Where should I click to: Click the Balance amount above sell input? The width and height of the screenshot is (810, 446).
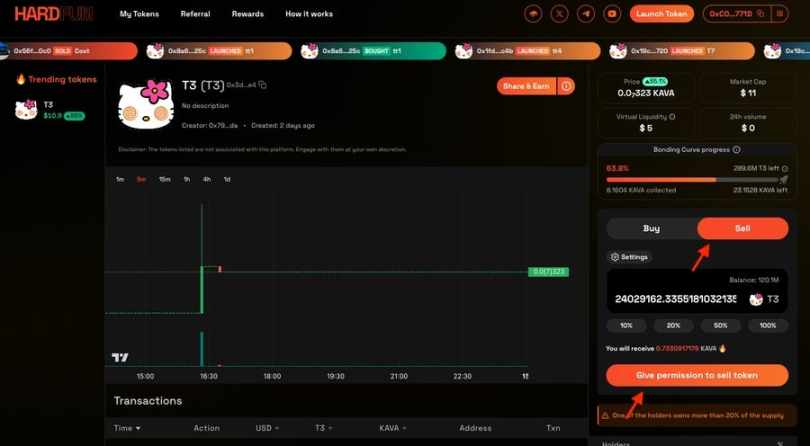click(754, 280)
